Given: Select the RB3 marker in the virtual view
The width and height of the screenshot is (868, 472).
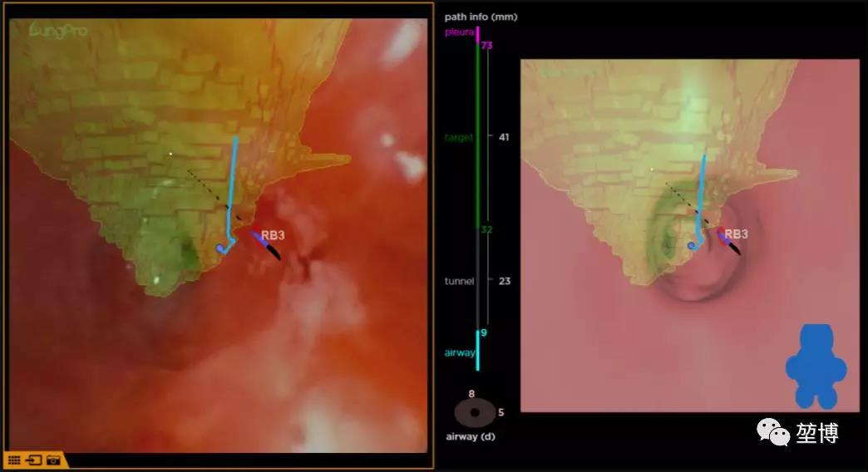Looking at the screenshot, I should click(x=735, y=234).
